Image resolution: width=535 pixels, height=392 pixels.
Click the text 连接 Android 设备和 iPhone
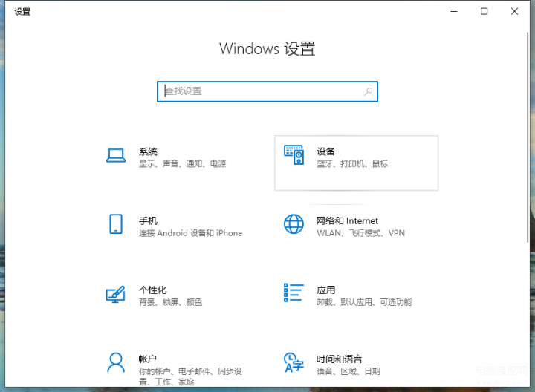(190, 233)
